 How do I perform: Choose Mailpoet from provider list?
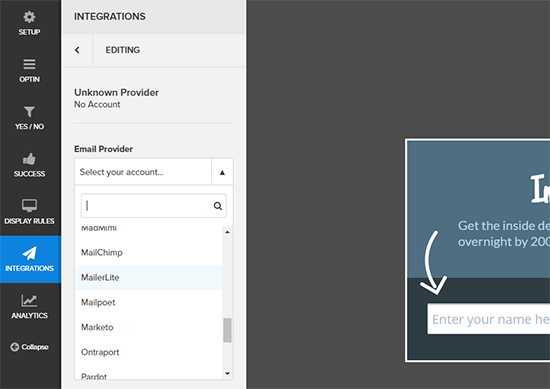point(149,302)
